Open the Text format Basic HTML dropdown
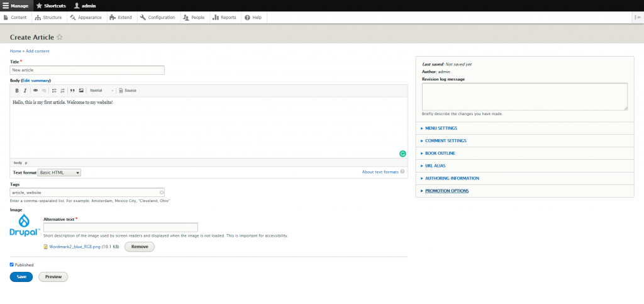Image resolution: width=644 pixels, height=304 pixels. click(60, 172)
